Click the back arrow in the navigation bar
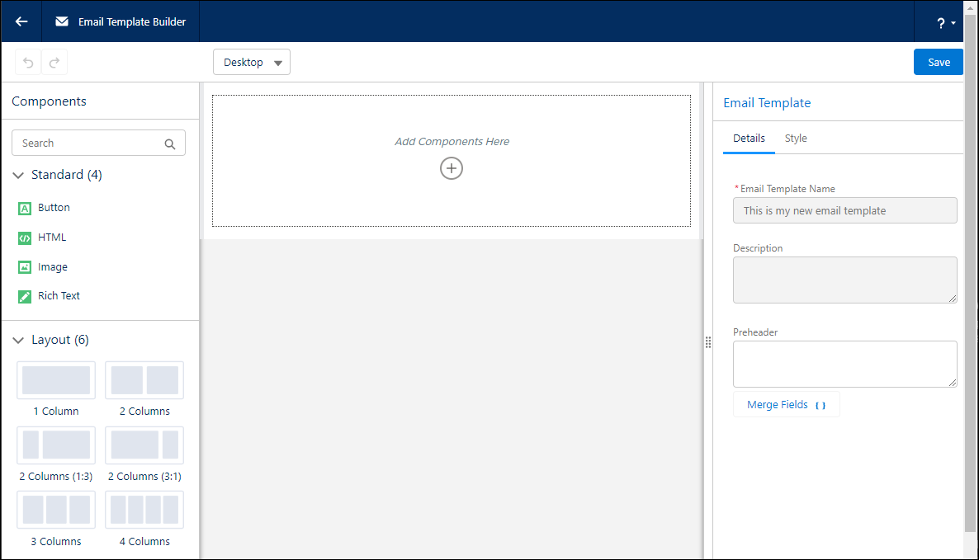Viewport: 979px width, 560px height. (x=20, y=21)
